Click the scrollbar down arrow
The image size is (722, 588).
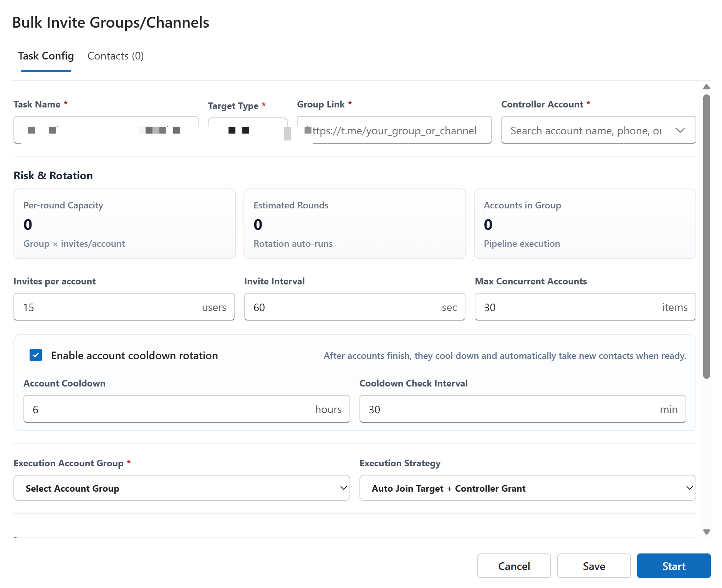click(706, 532)
